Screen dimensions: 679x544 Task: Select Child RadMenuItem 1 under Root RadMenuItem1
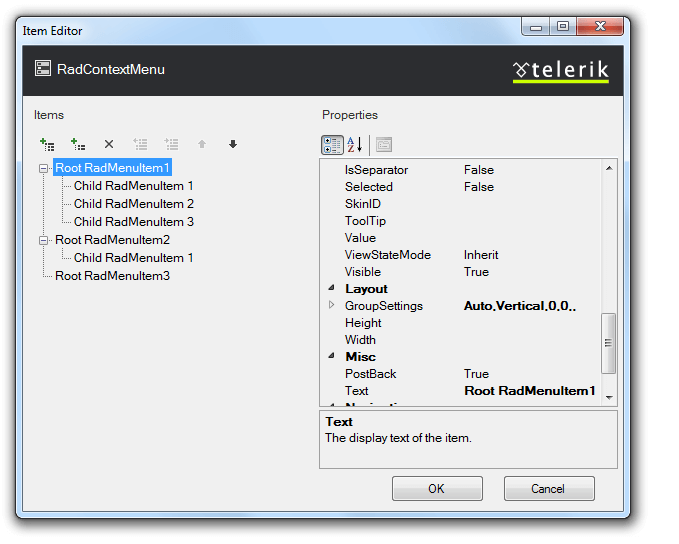pos(133,186)
